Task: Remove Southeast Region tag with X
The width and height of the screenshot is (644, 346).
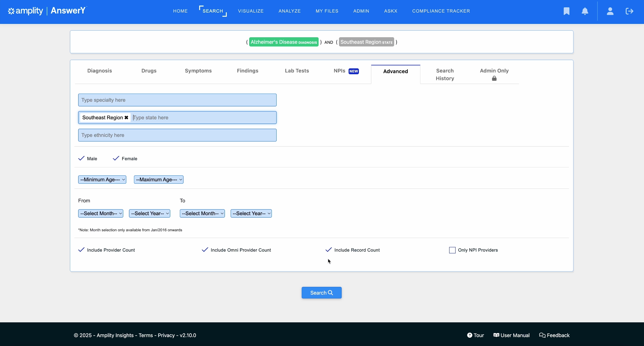Action: tap(126, 118)
